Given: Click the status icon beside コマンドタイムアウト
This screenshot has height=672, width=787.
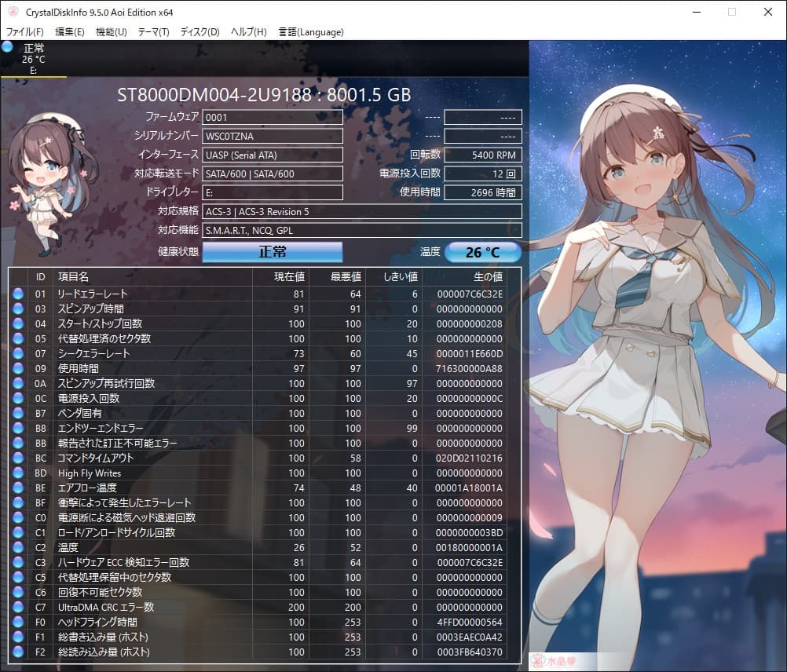Looking at the screenshot, I should [19, 458].
